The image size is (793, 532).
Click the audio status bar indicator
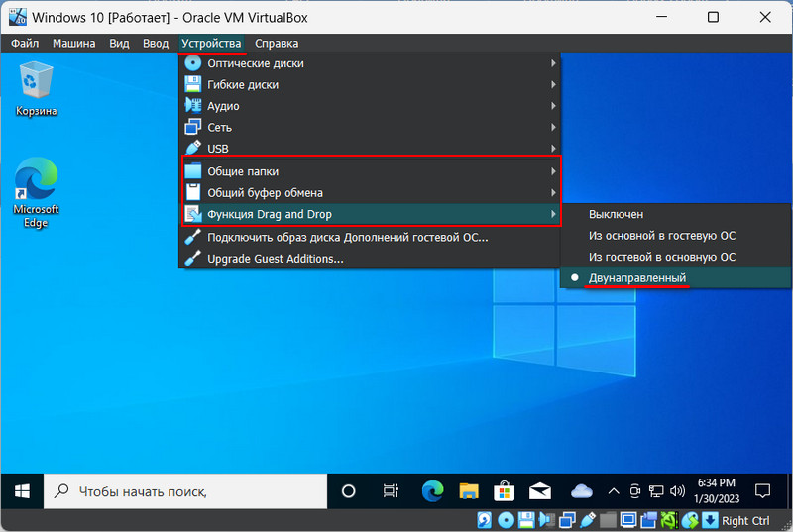click(x=547, y=520)
